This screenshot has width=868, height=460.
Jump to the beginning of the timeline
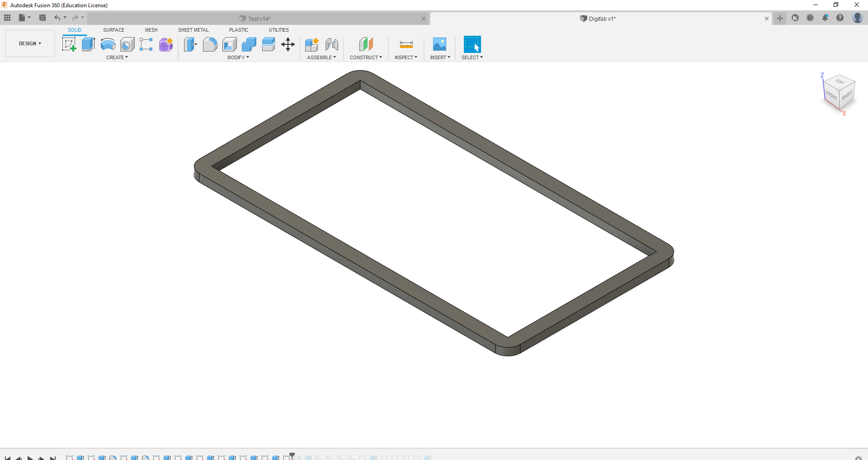coord(8,458)
